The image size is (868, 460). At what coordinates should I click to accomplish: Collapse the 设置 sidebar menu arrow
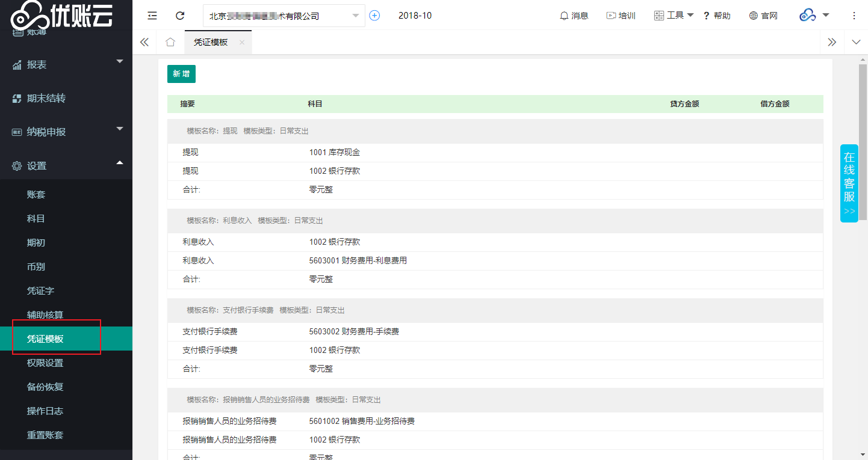click(119, 162)
